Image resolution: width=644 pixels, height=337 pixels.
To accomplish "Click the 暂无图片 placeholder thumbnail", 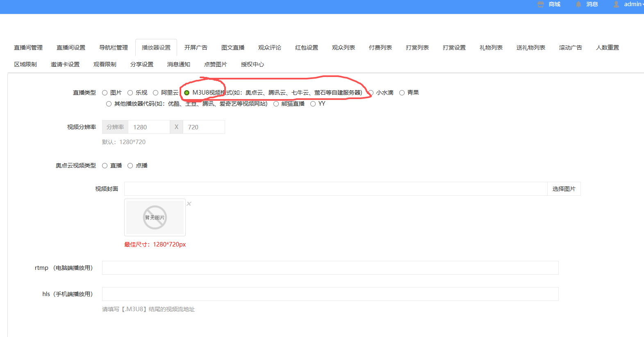I will pos(155,217).
